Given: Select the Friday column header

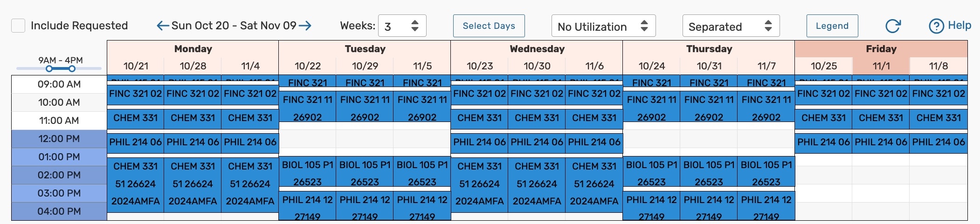Looking at the screenshot, I should point(881,49).
